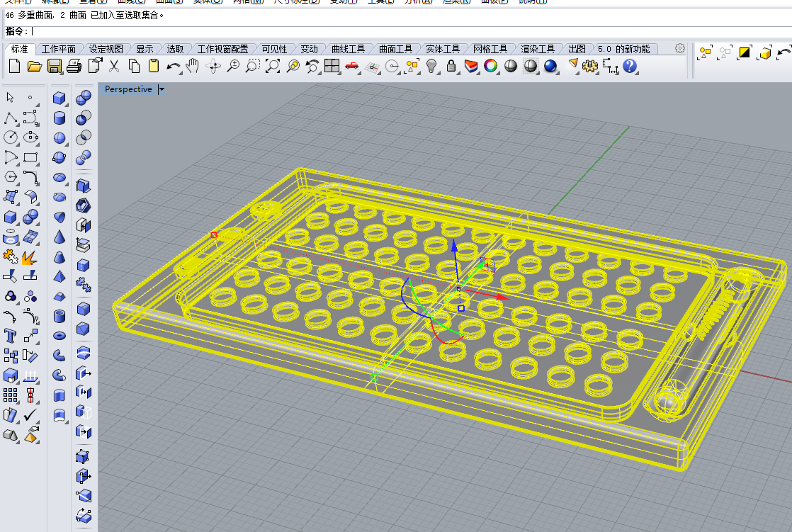This screenshot has width=792, height=532.
Task: Activate the Pan hand tool
Action: coord(193,66)
